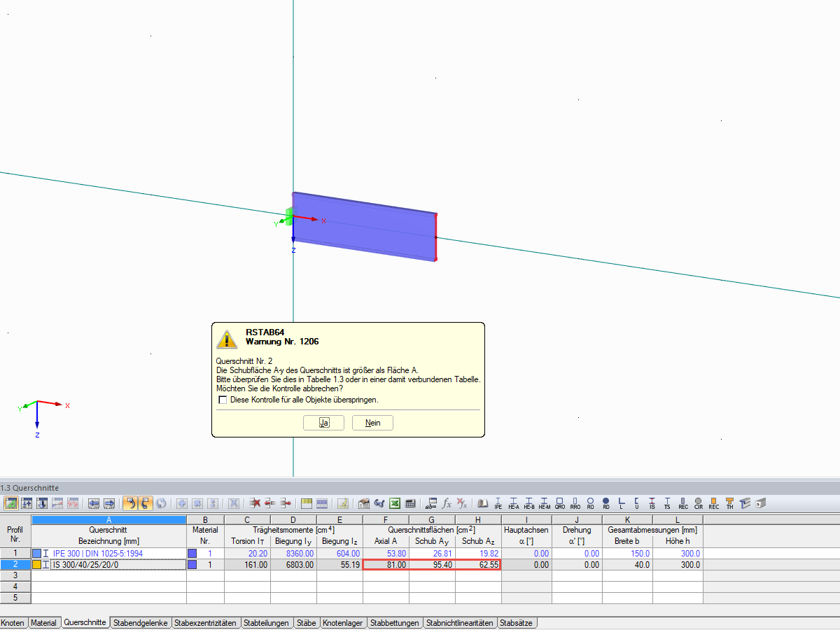The width and height of the screenshot is (840, 630).
Task: Select the U channel section icon
Action: (637, 503)
